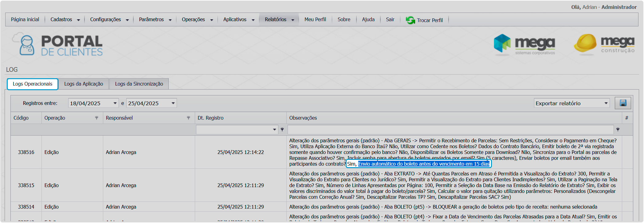Click Edição in row 338514
Viewport: 644px width, 223px height.
coord(51,207)
